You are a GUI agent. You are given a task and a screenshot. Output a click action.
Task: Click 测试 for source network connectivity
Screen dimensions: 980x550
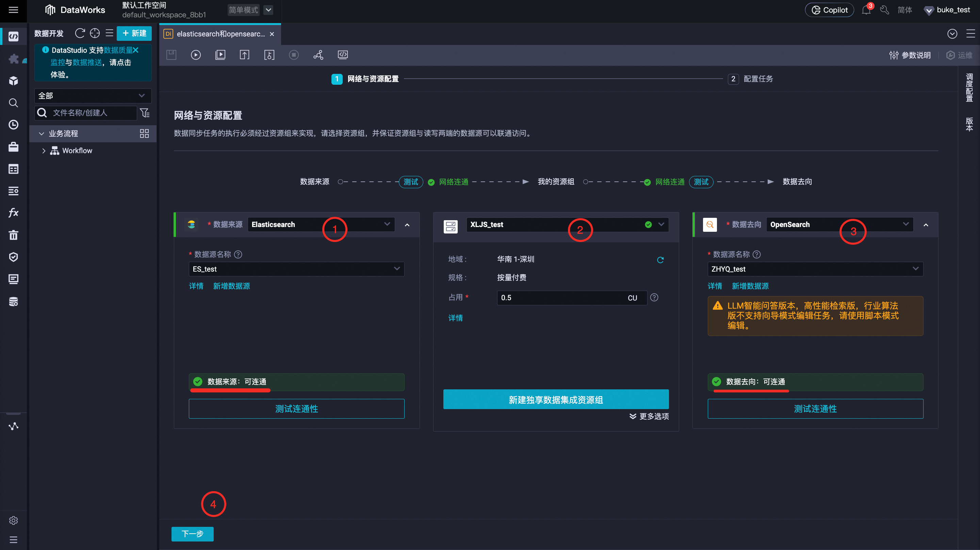411,182
